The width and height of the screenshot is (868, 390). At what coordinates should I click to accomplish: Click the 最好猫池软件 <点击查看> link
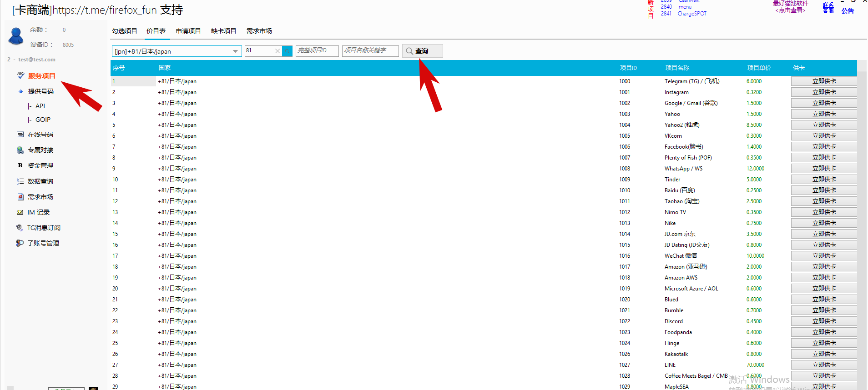tap(791, 7)
